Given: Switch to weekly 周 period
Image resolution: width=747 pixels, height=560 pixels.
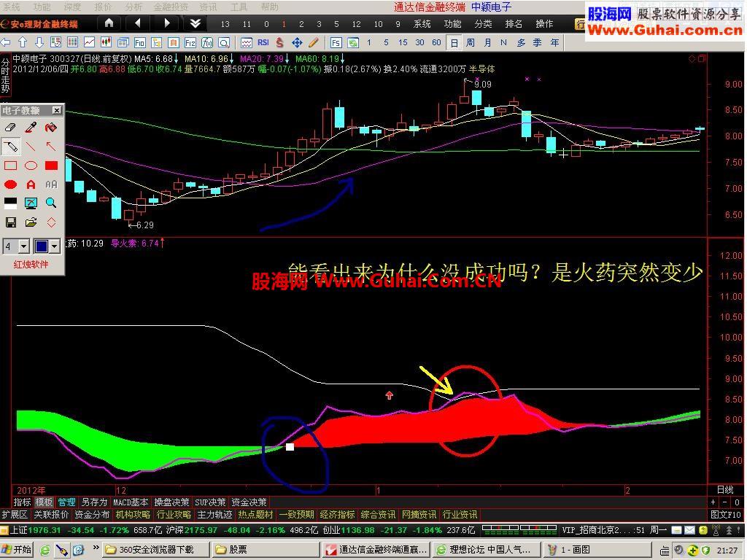Looking at the screenshot, I should point(471,43).
